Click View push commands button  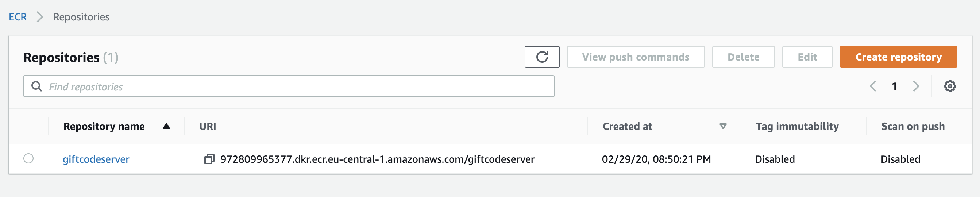[x=635, y=57]
